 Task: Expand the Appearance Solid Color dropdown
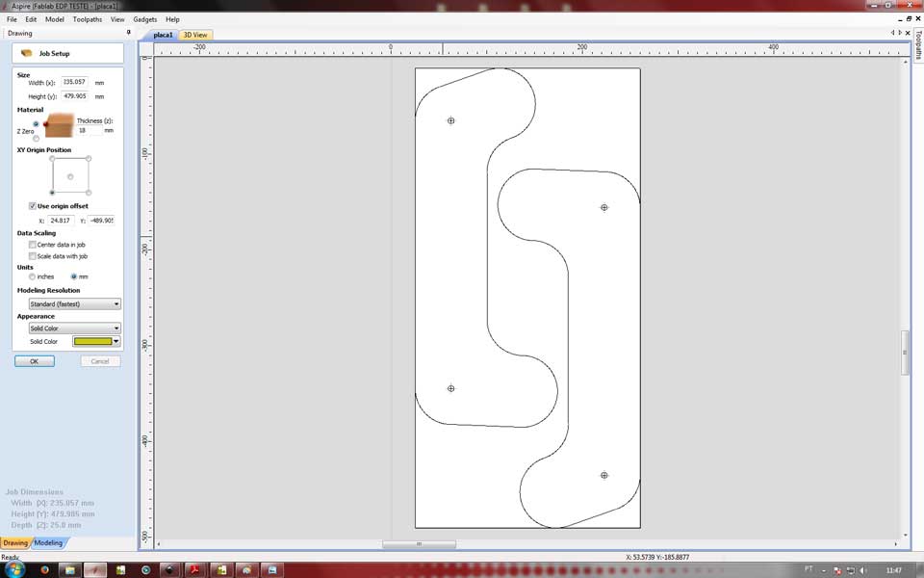point(74,328)
